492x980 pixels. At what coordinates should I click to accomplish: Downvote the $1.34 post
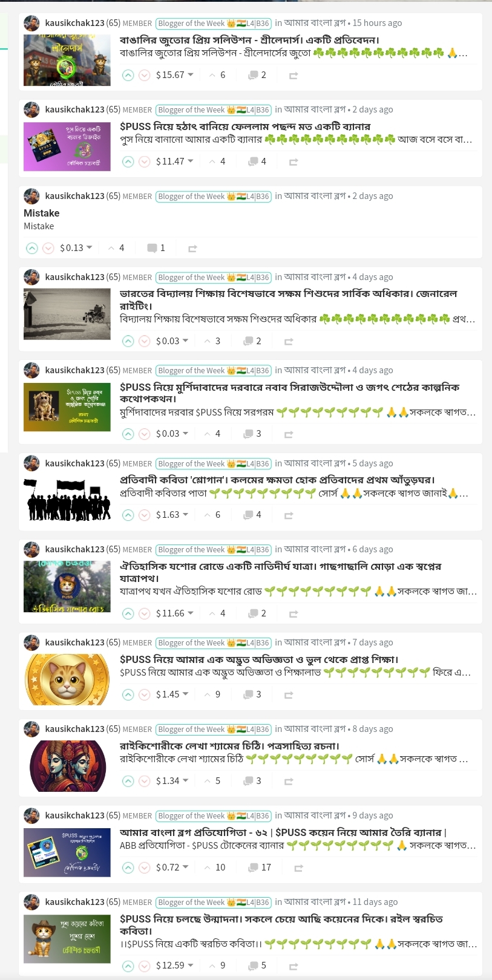click(145, 782)
